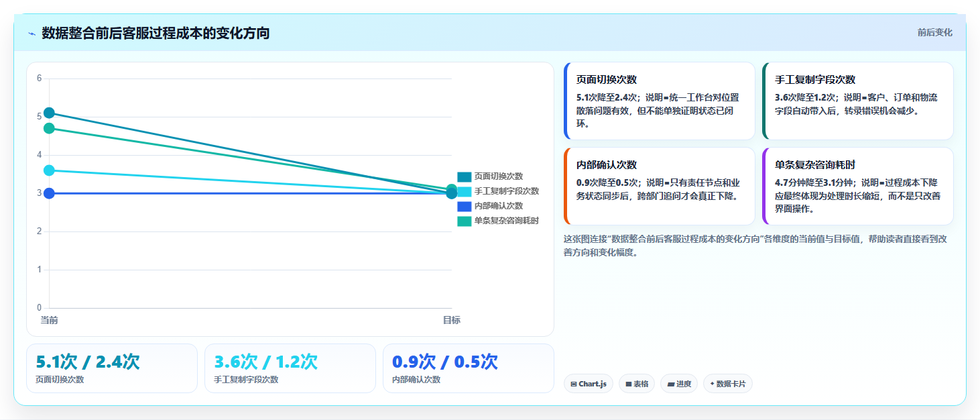Click the 3.6次 / 1.2次 stat card
The height and width of the screenshot is (420, 980).
pos(290,368)
